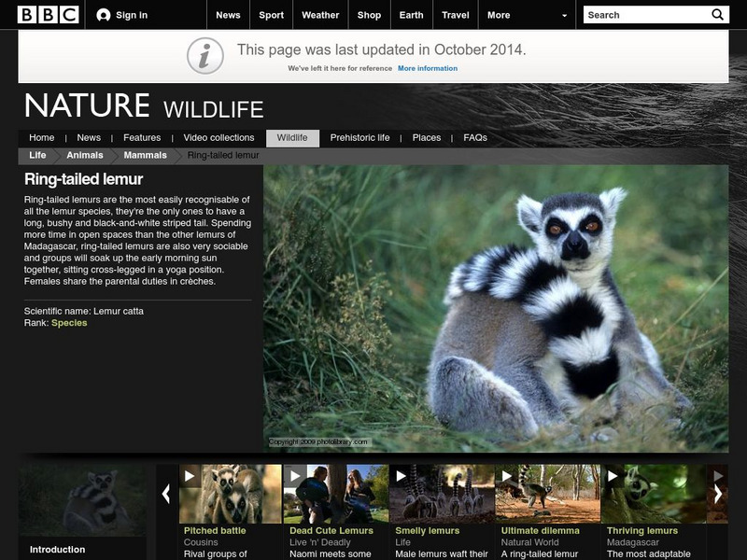Image resolution: width=747 pixels, height=560 pixels.
Task: Open the More information link
Action: pos(428,68)
